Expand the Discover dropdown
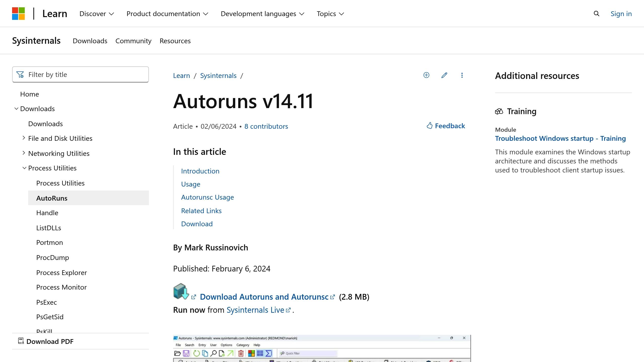The width and height of the screenshot is (644, 362). tap(97, 14)
